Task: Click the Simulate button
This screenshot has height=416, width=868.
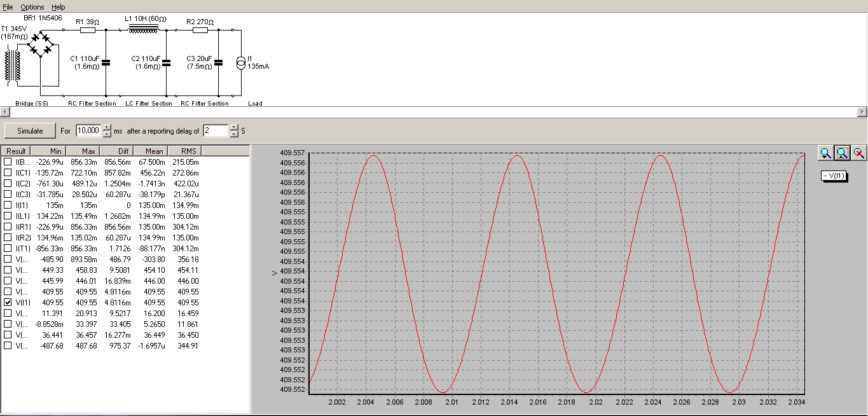Action: 30,130
